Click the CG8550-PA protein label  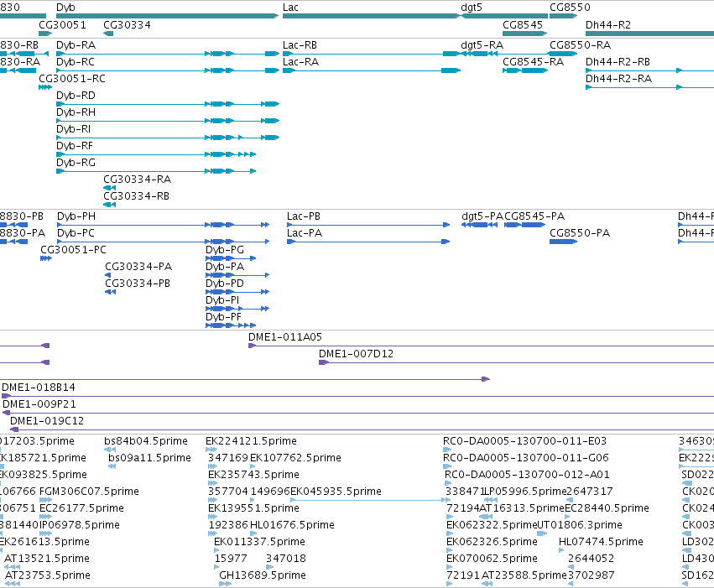pyautogui.click(x=580, y=233)
